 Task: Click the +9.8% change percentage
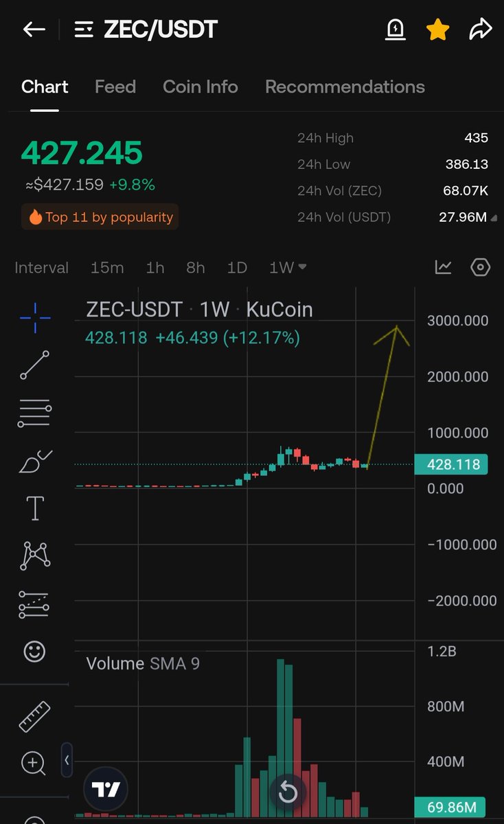(132, 185)
